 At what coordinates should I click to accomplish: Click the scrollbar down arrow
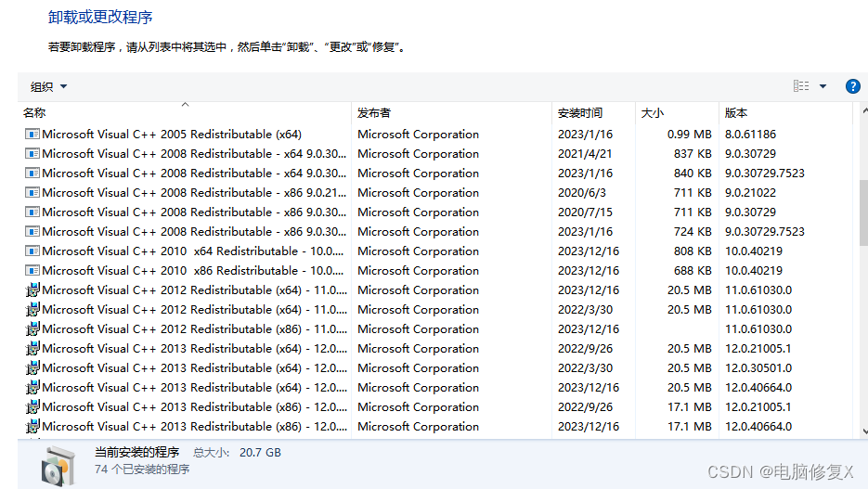point(864,431)
